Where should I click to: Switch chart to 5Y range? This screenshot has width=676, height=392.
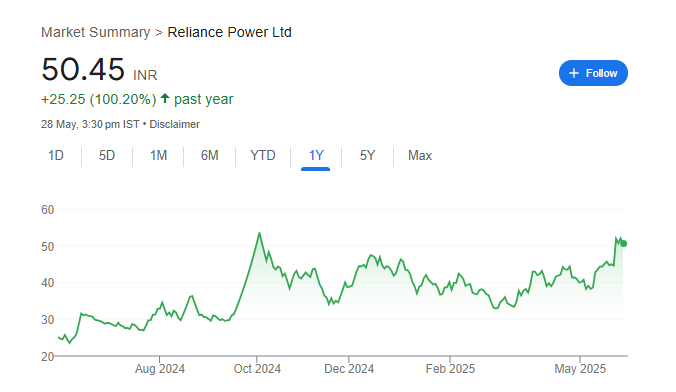click(367, 155)
